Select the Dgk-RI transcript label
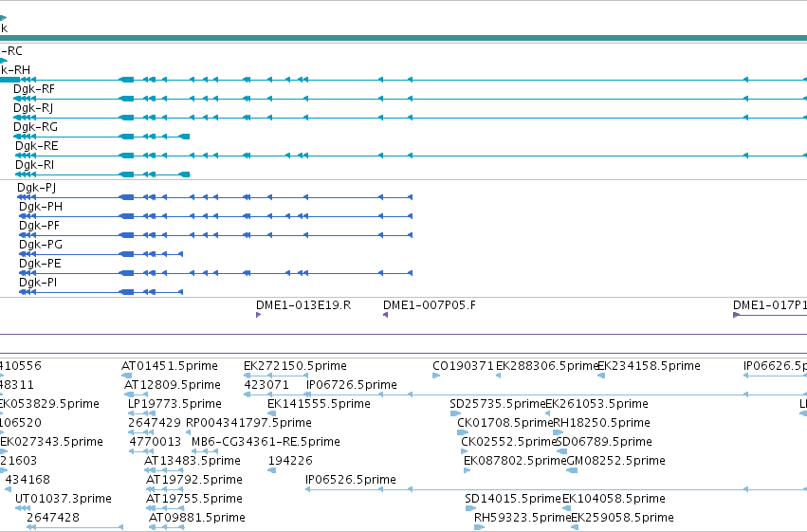The image size is (807, 532). click(34, 165)
